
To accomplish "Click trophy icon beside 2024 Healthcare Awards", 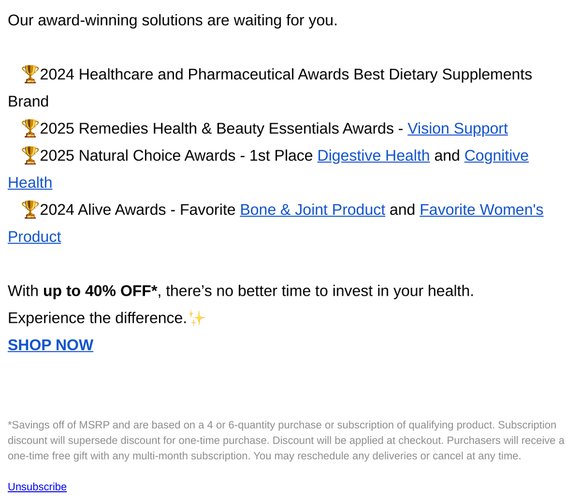I will [x=30, y=74].
